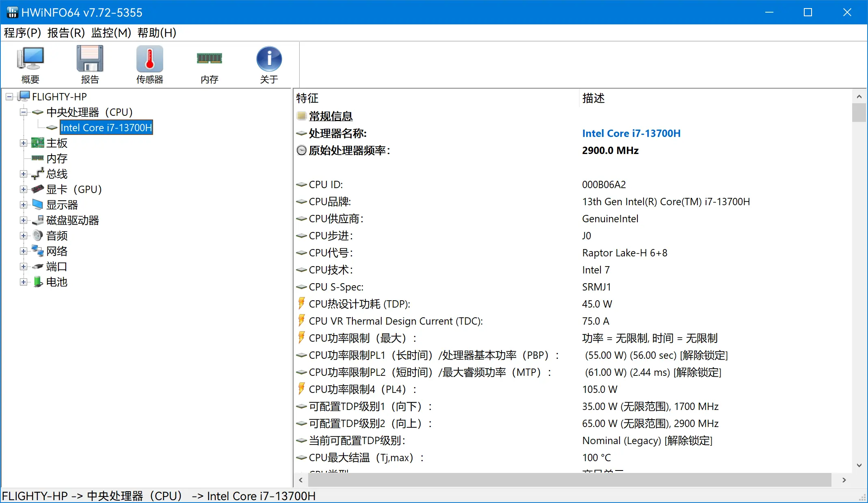Click the 报告 floppy disk report icon
868x503 pixels.
pos(90,59)
